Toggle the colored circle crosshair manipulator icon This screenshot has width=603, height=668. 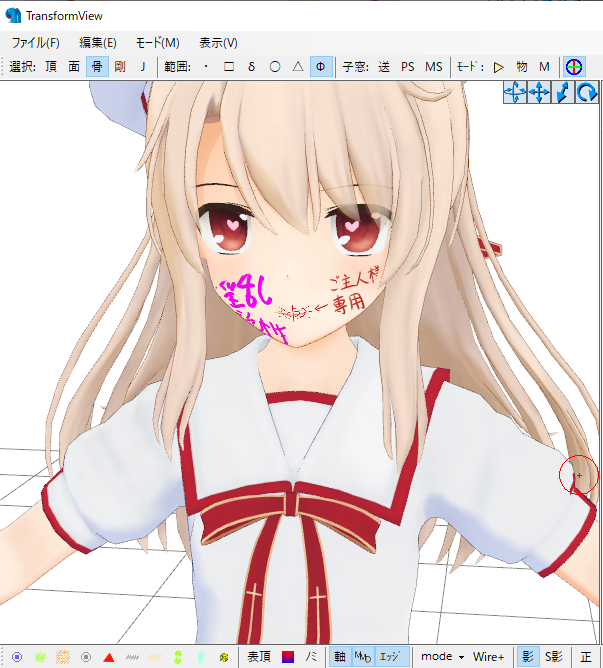(x=574, y=67)
